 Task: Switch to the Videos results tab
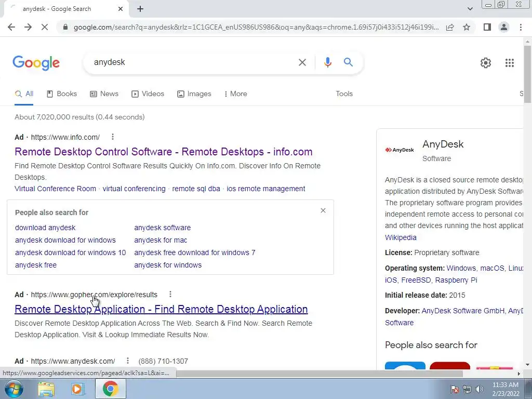tap(148, 94)
